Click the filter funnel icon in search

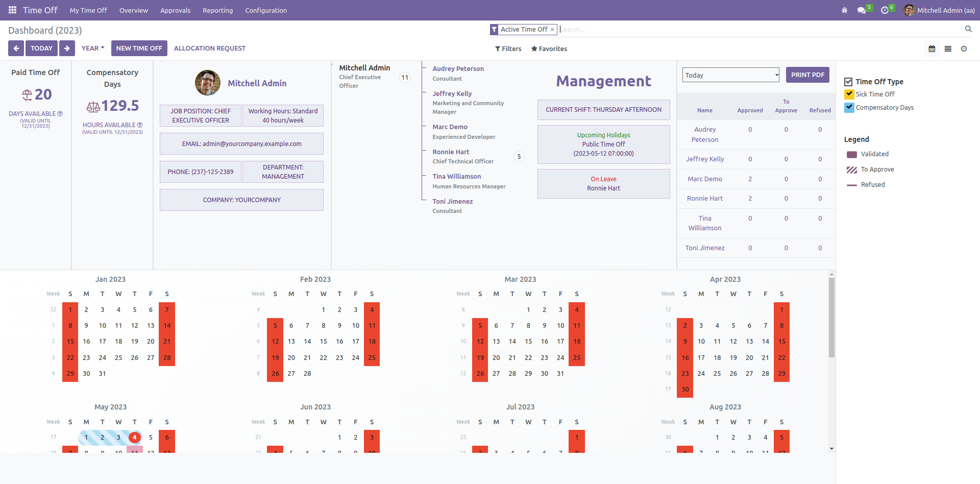[494, 30]
